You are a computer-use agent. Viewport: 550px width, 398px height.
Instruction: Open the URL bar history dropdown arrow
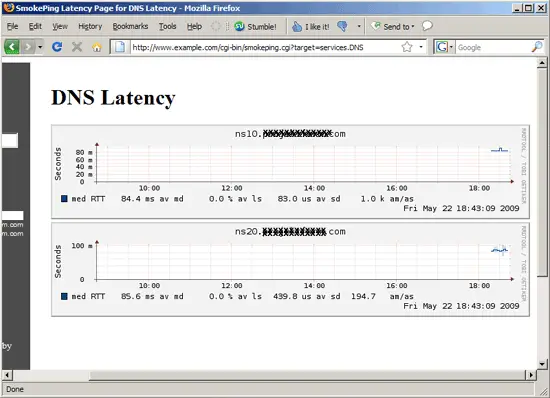coord(421,47)
